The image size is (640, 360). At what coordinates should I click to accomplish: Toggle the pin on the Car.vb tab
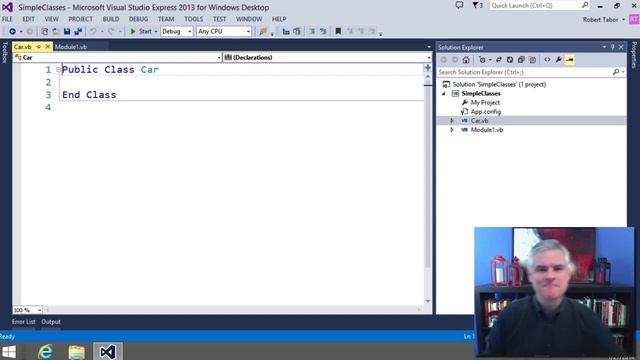pos(39,47)
